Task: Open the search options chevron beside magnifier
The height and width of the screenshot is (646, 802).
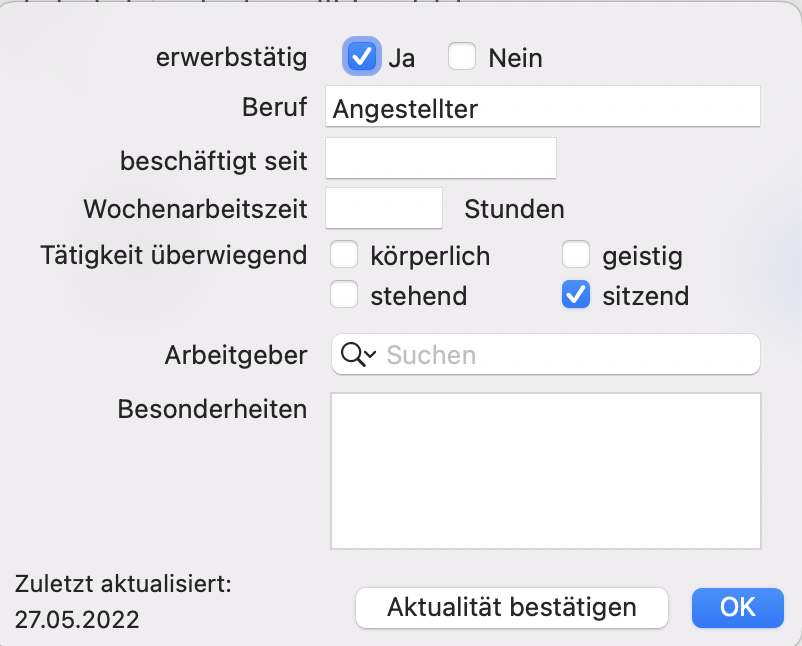Action: (x=371, y=354)
